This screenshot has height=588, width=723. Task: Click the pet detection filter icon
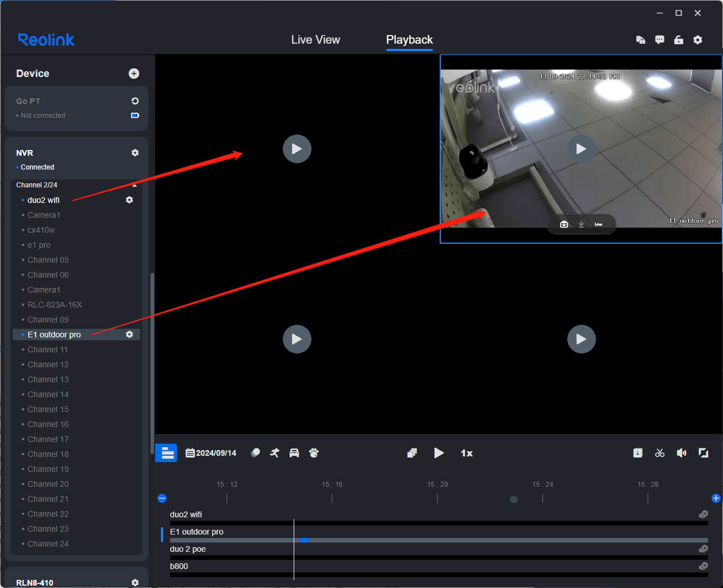[314, 452]
